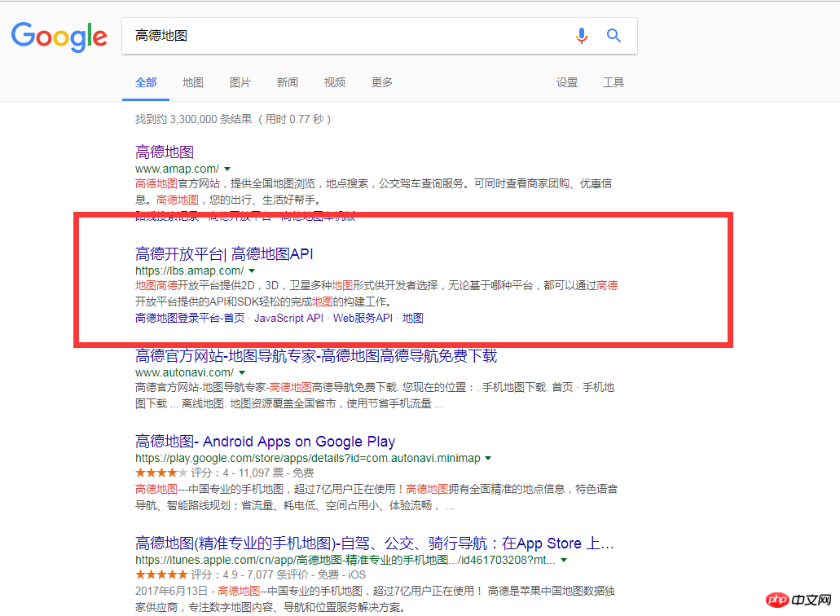Viewport: 840px width, 616px height.
Task: Click the Google Play rating stars
Action: tap(161, 473)
